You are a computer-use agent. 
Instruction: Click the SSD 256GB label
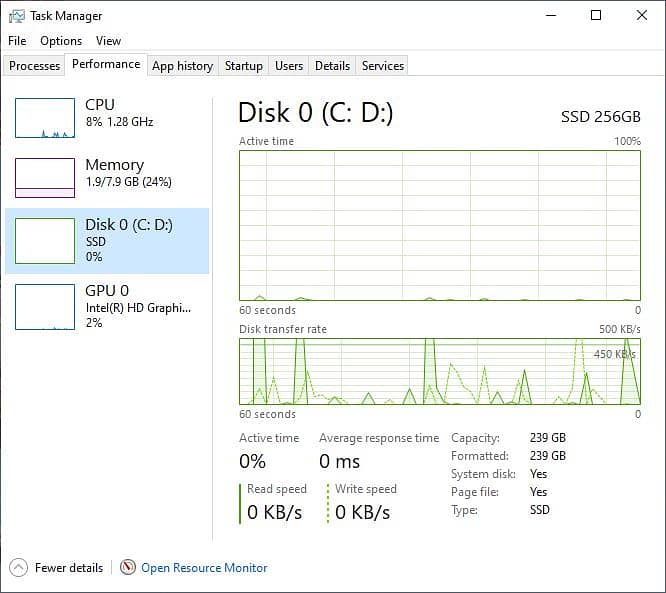point(601,117)
